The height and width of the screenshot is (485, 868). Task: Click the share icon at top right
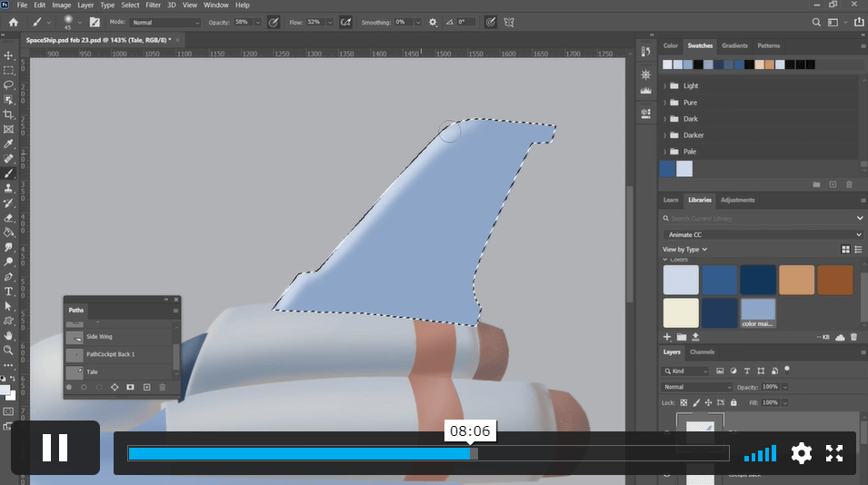(859, 22)
